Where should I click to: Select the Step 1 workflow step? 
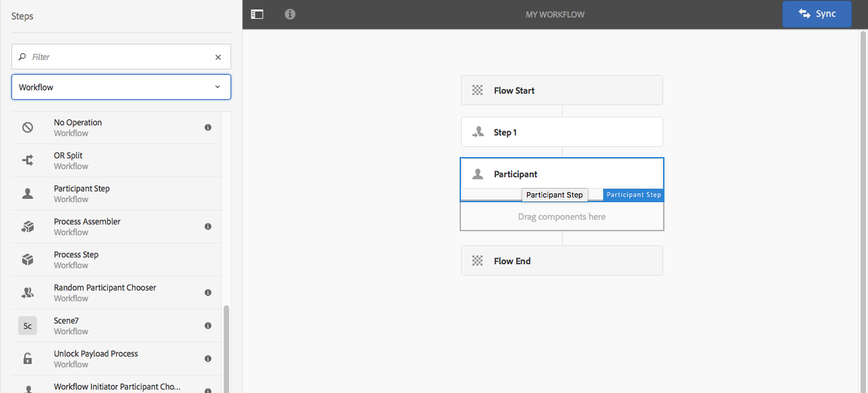(x=561, y=132)
